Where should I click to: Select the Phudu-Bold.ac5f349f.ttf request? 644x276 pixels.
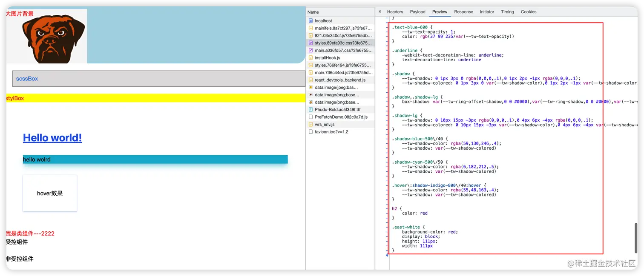[x=340, y=110]
